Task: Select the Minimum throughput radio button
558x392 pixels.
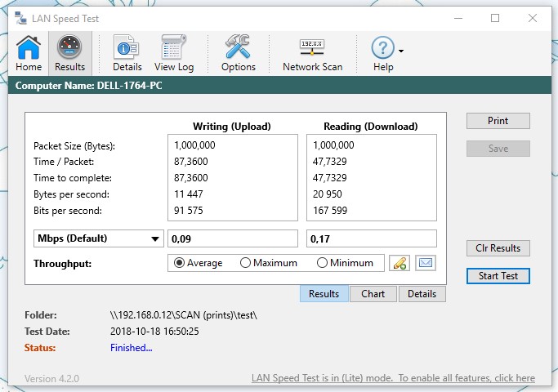Action: tap(322, 263)
